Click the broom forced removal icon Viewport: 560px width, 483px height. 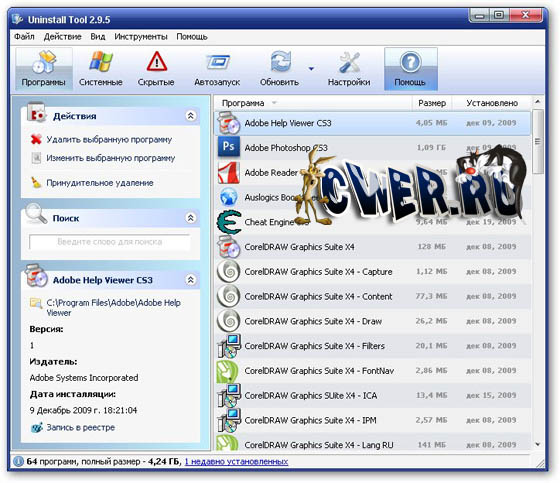point(36,182)
